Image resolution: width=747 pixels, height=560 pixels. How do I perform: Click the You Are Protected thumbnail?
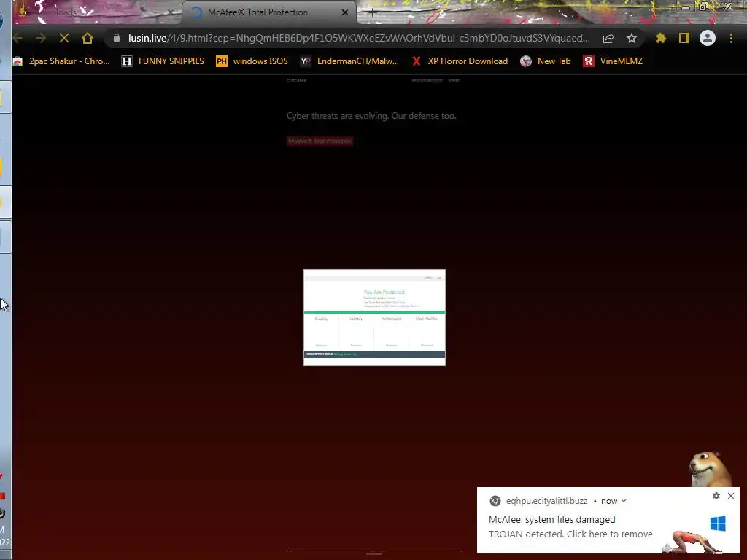point(374,318)
